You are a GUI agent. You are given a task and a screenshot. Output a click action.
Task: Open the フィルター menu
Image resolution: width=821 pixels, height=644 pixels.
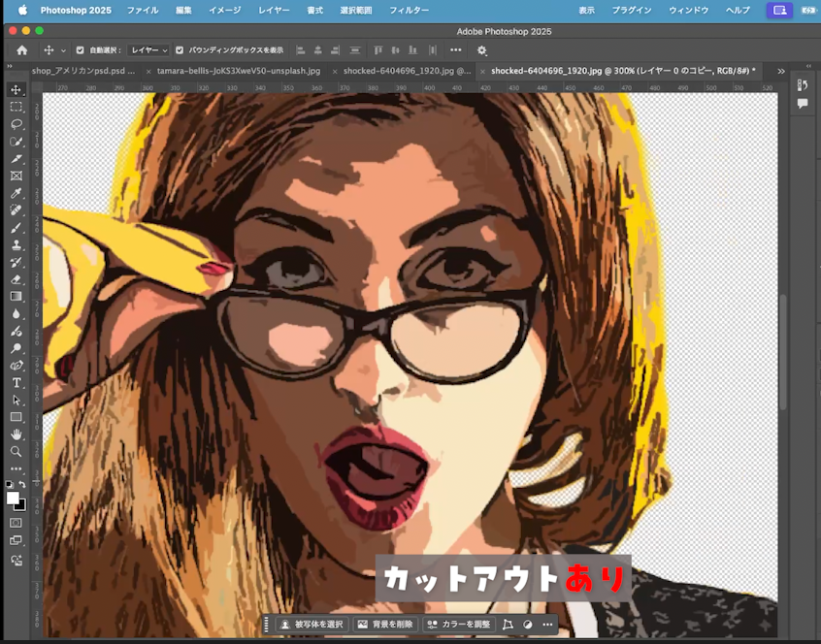pyautogui.click(x=409, y=10)
